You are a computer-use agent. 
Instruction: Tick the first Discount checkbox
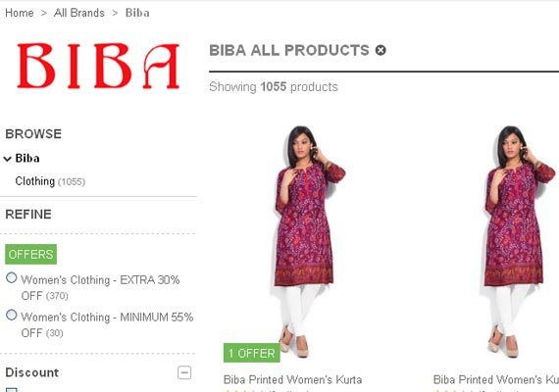[x=12, y=390]
